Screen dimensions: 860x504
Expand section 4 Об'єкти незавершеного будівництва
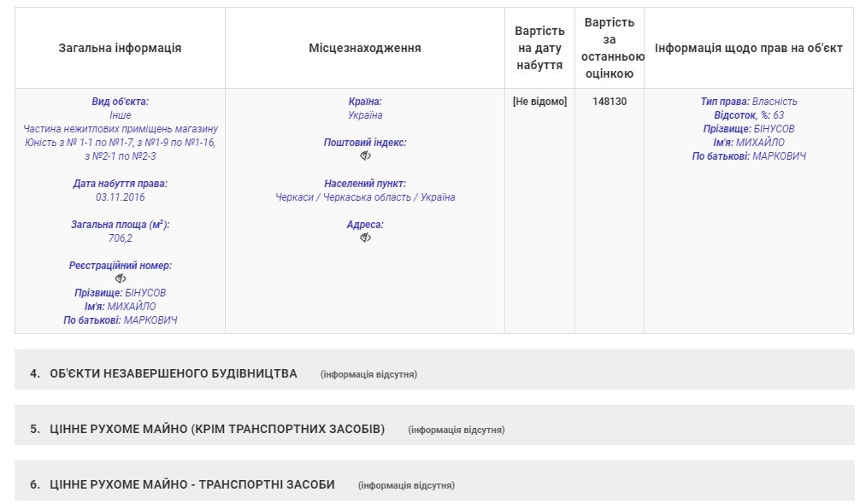pos(174,373)
